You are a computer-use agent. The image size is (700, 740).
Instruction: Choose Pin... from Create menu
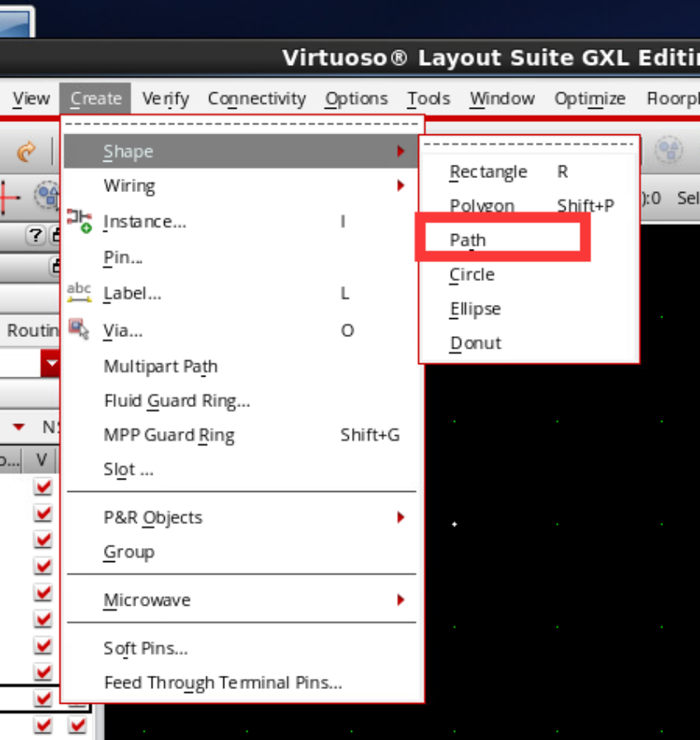pyautogui.click(x=241, y=257)
